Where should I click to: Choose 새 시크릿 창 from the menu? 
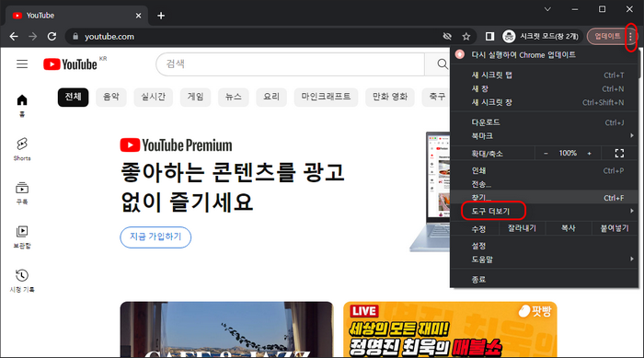coord(545,102)
